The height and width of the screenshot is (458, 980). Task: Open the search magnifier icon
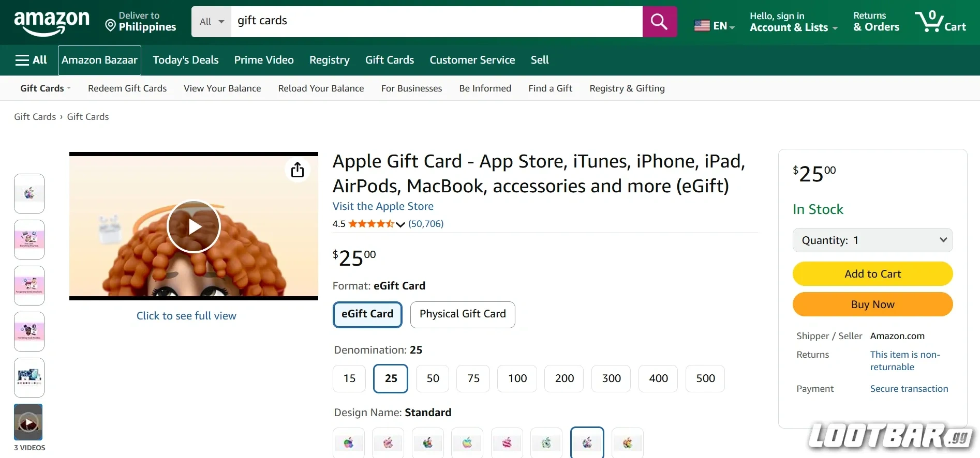click(658, 21)
